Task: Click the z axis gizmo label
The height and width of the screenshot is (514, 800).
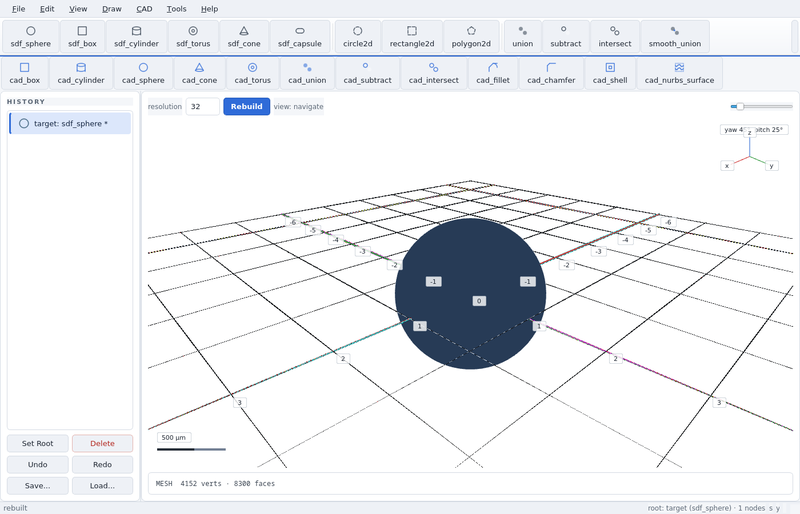Action: (x=749, y=133)
